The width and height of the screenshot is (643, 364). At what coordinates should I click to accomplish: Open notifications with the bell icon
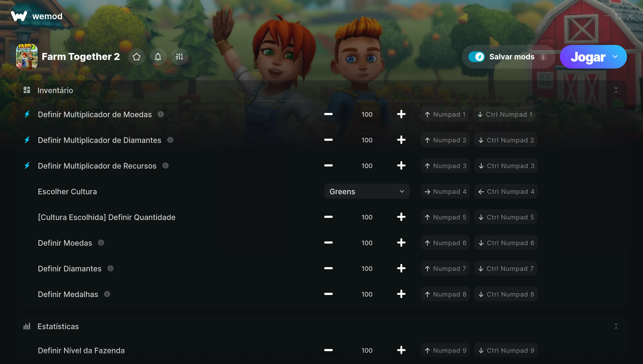[158, 57]
